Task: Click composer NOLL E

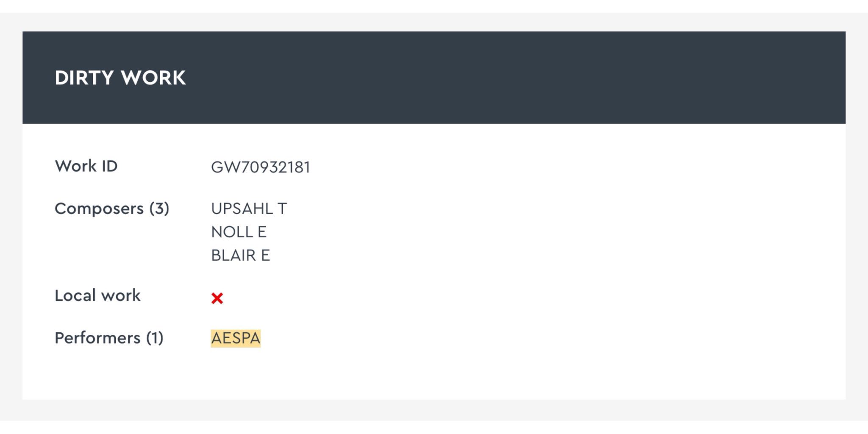Action: (x=239, y=232)
